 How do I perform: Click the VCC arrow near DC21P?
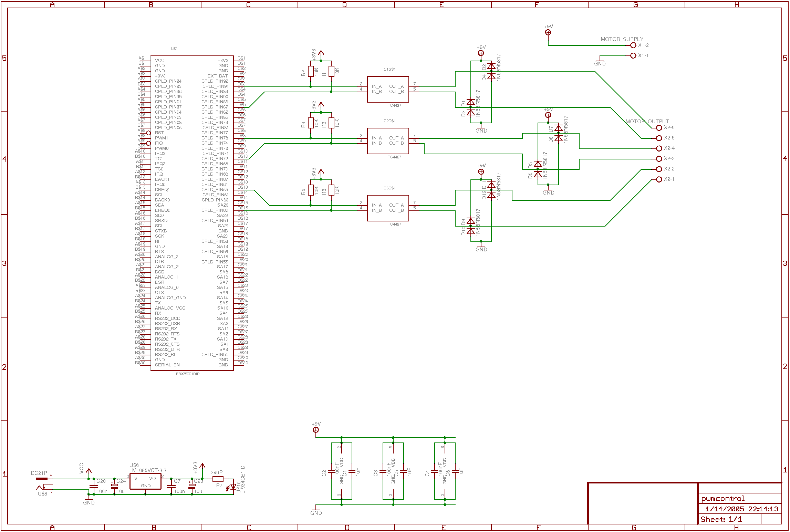pyautogui.click(x=89, y=471)
